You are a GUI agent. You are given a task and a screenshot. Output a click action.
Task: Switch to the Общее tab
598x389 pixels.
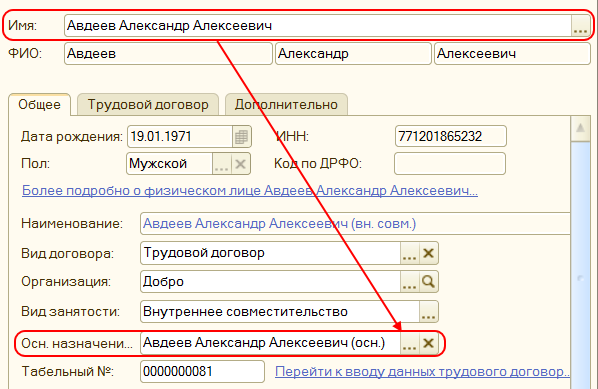point(40,104)
